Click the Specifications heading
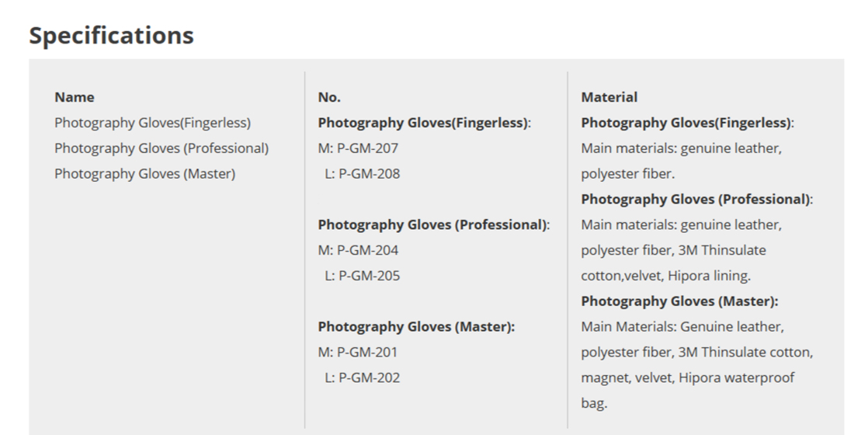The width and height of the screenshot is (868, 435). click(x=111, y=36)
